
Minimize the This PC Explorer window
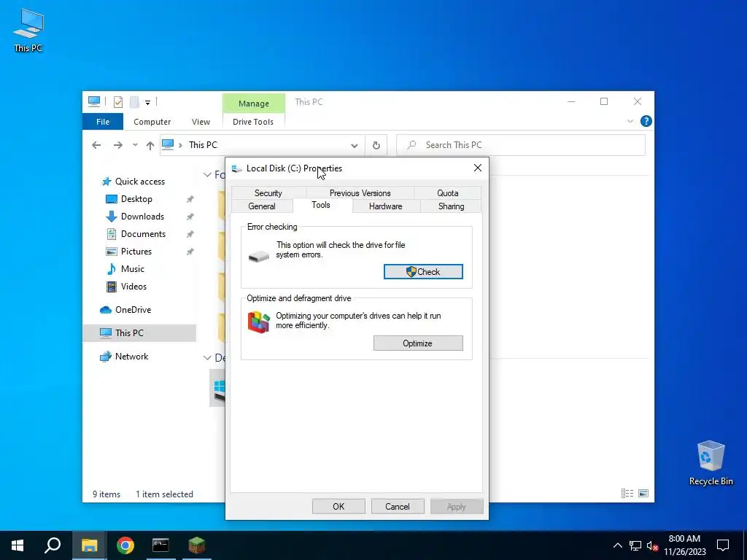[x=571, y=101]
